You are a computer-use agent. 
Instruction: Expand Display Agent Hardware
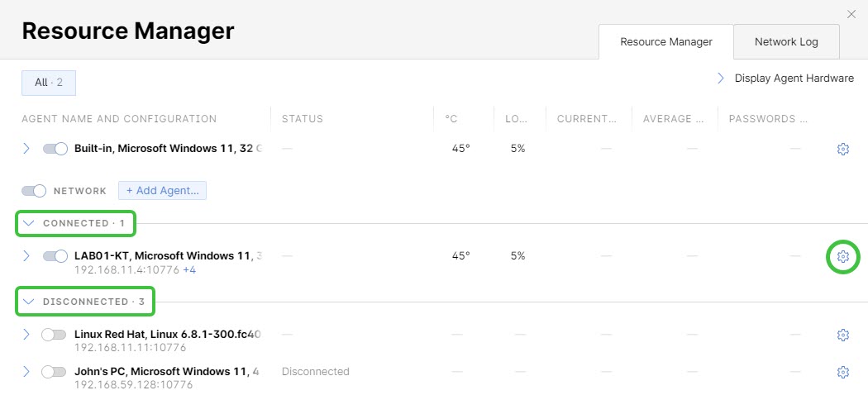coord(785,78)
